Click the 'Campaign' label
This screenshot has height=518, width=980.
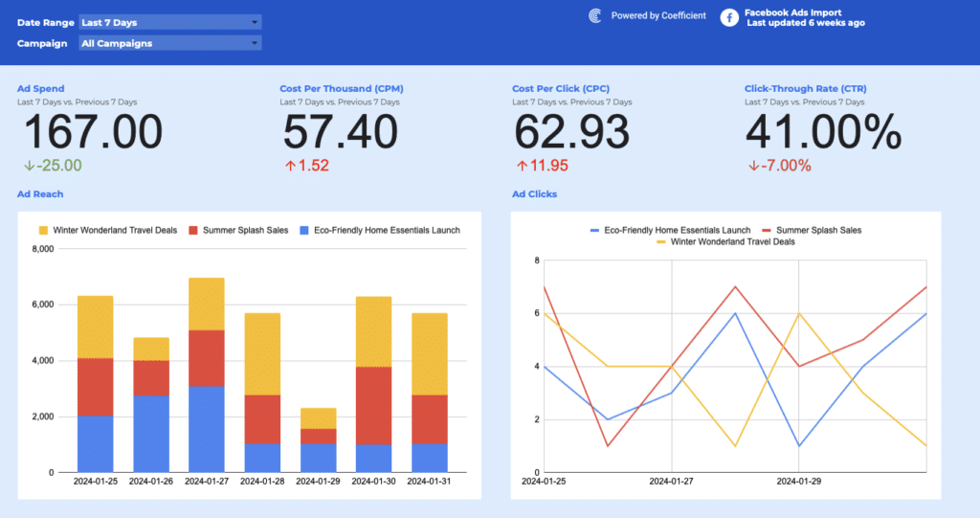tap(42, 43)
